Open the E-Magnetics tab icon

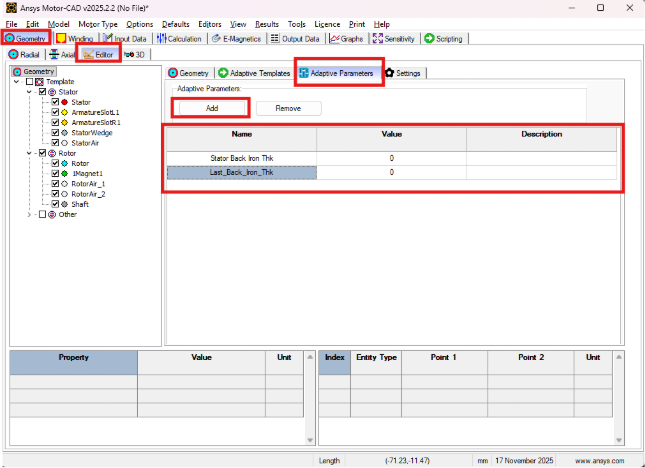point(216,38)
